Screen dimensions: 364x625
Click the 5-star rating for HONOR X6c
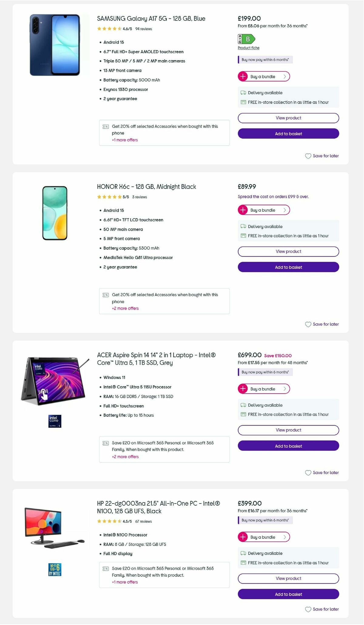coord(110,197)
